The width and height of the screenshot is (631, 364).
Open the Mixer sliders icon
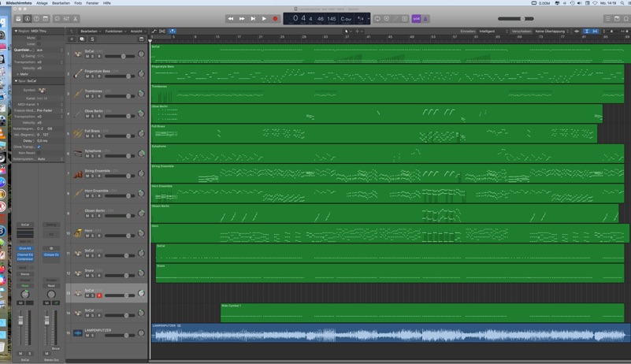tap(66, 19)
